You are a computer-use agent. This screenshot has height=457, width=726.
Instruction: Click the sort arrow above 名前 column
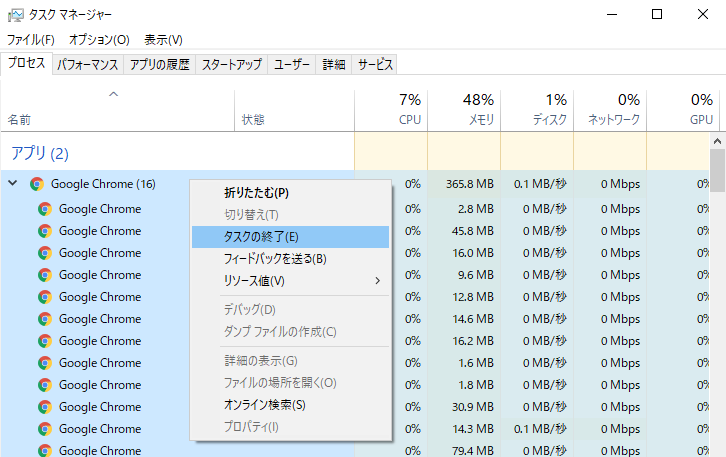[113, 94]
